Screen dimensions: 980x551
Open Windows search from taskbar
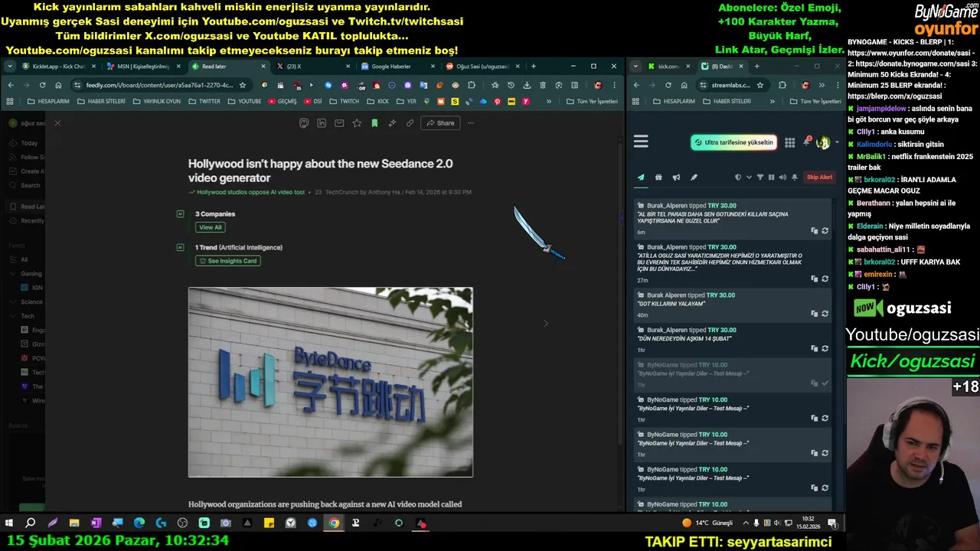click(31, 523)
